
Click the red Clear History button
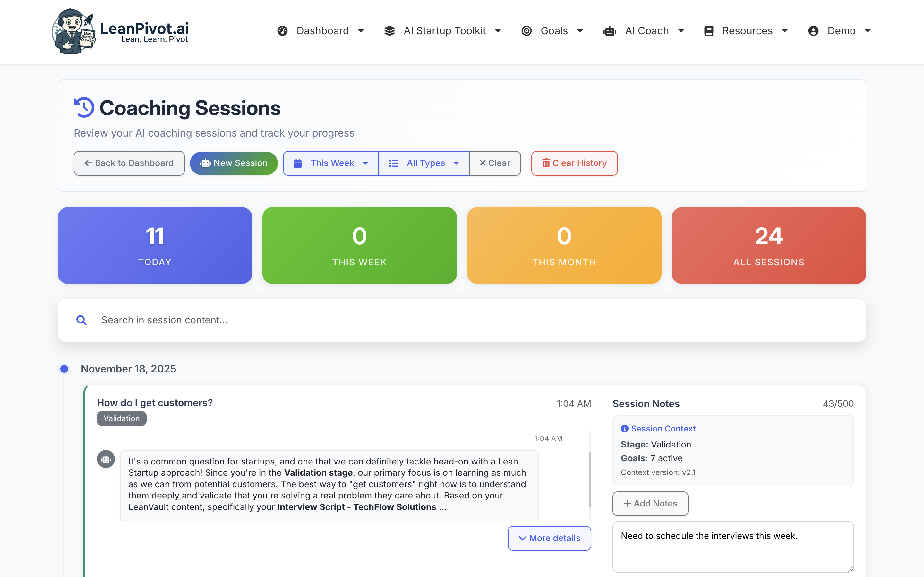(x=574, y=163)
